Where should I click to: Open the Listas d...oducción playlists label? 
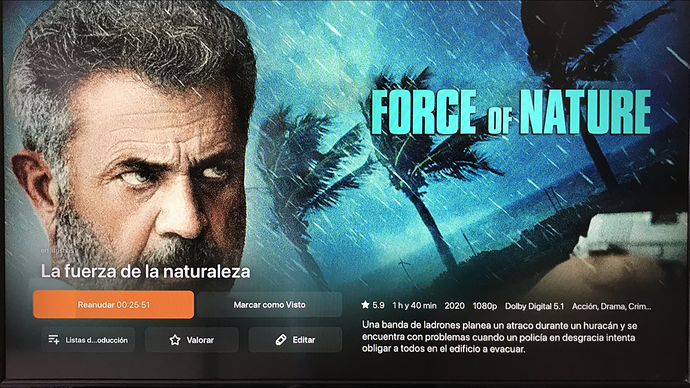[96, 340]
